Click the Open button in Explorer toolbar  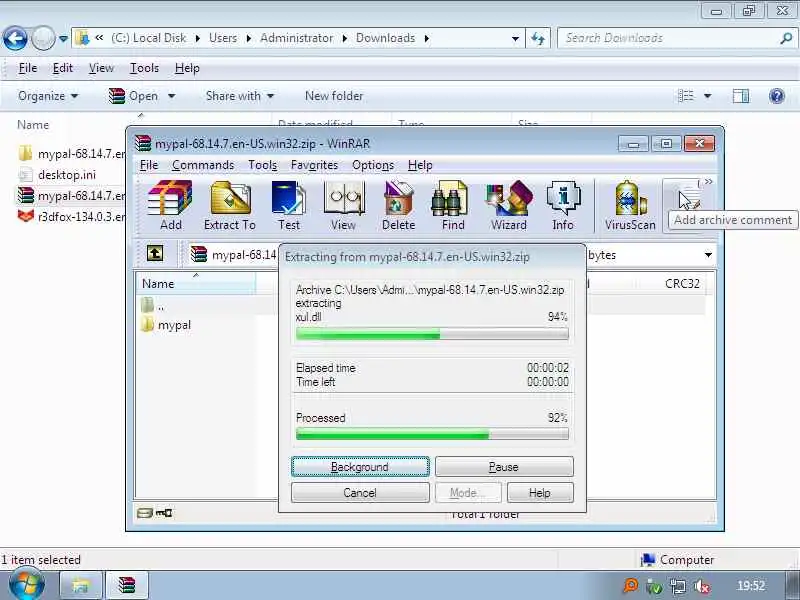coord(134,96)
